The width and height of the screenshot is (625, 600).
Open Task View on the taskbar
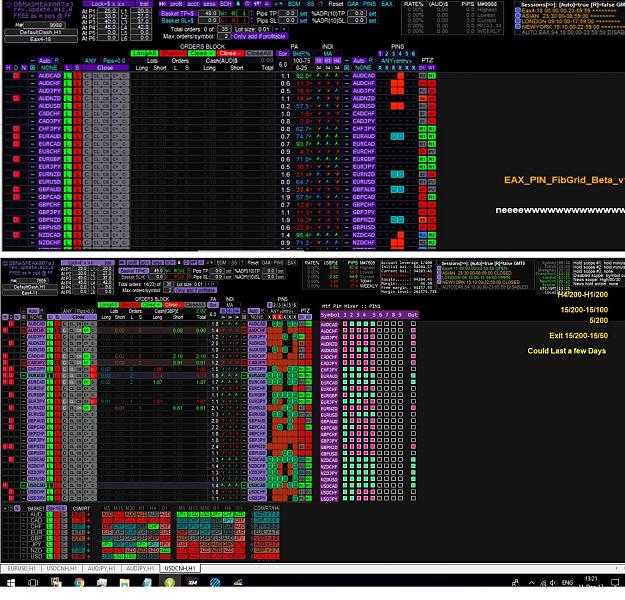[33, 583]
